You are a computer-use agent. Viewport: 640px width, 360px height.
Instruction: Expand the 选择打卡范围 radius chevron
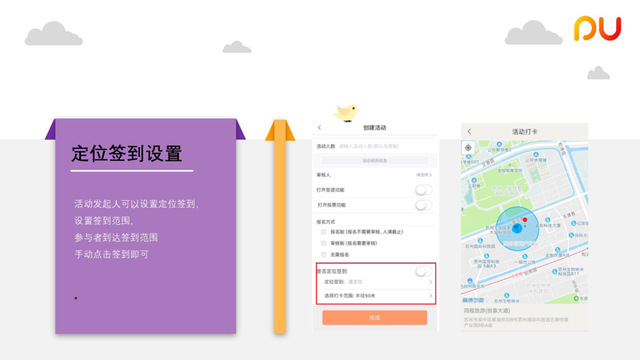(431, 296)
